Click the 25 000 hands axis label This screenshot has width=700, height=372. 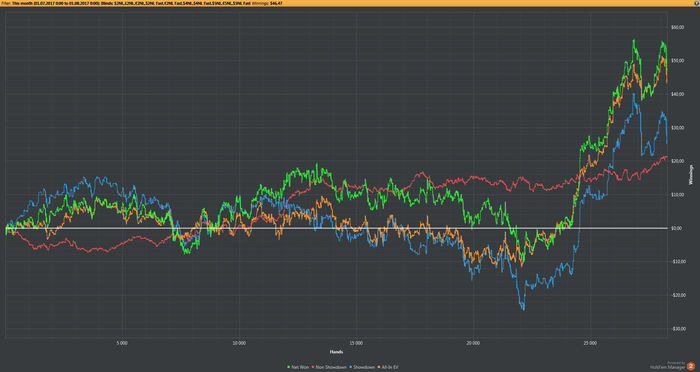[x=590, y=343]
